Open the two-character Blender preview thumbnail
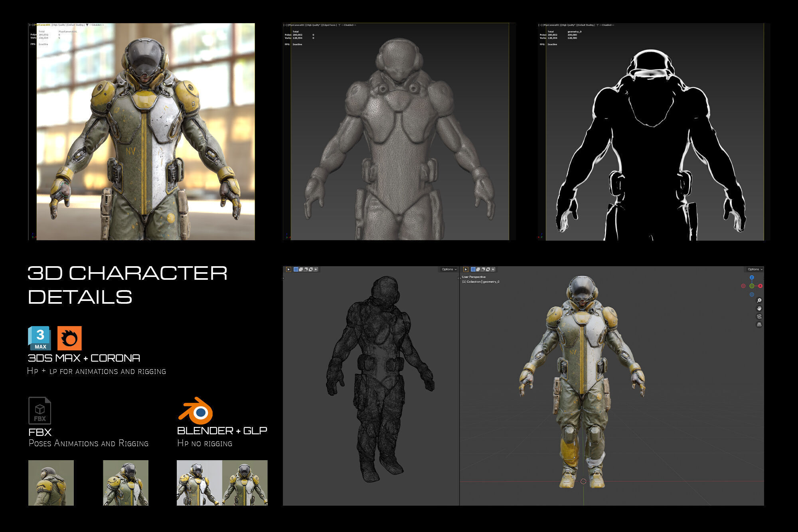 [x=222, y=483]
